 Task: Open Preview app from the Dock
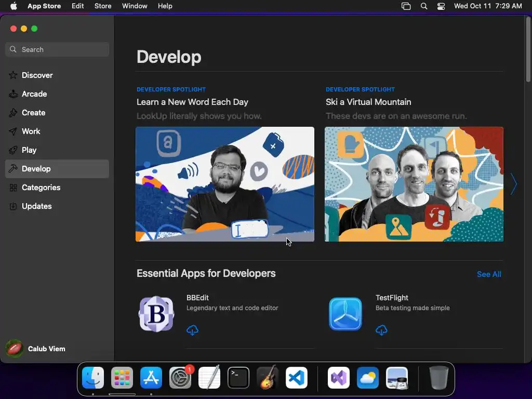pyautogui.click(x=397, y=378)
